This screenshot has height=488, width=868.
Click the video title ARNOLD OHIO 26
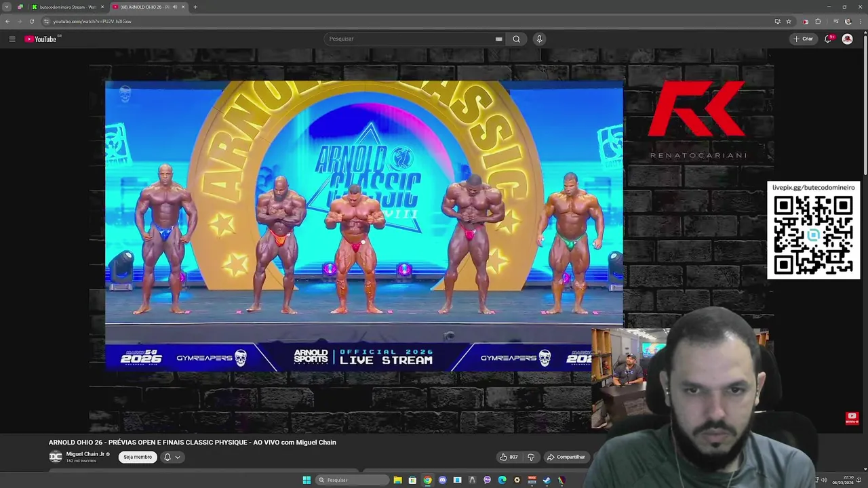click(192, 443)
